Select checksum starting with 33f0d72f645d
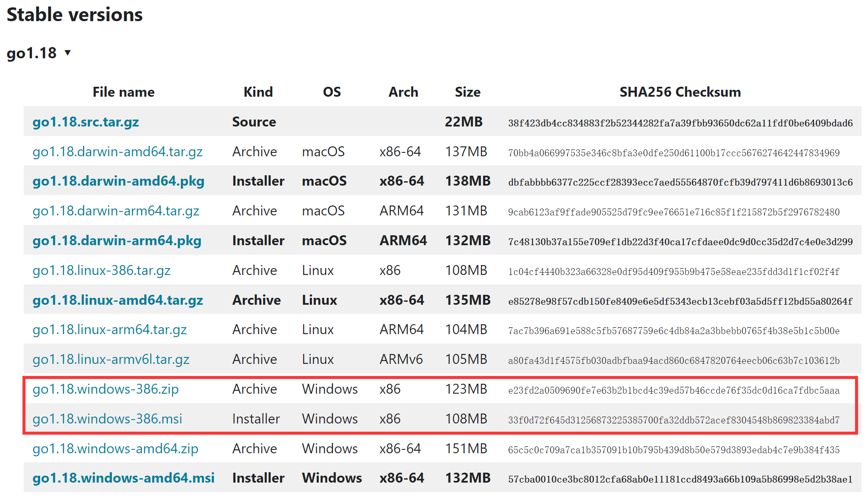The width and height of the screenshot is (868, 499). pyautogui.click(x=674, y=420)
